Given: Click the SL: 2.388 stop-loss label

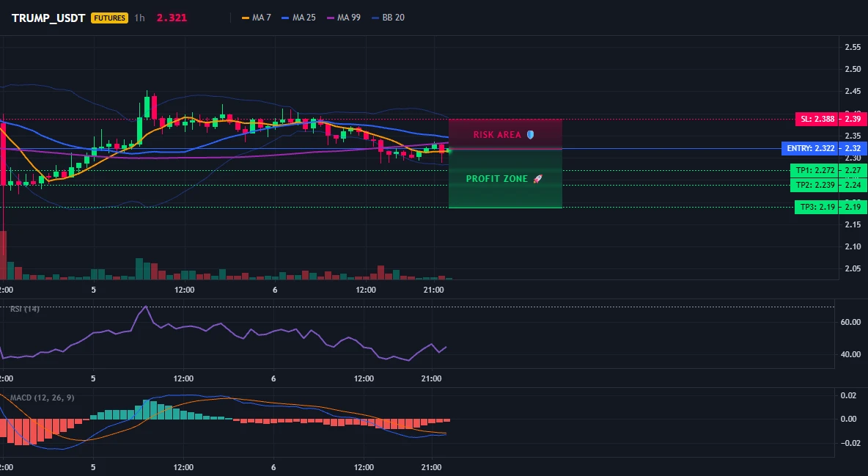Looking at the screenshot, I should tap(817, 119).
